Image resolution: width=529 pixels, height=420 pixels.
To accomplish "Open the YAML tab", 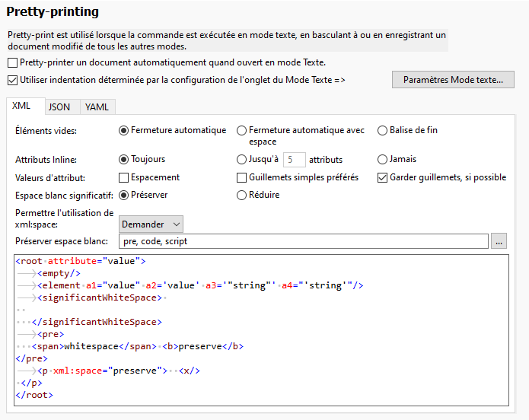I will click(97, 107).
